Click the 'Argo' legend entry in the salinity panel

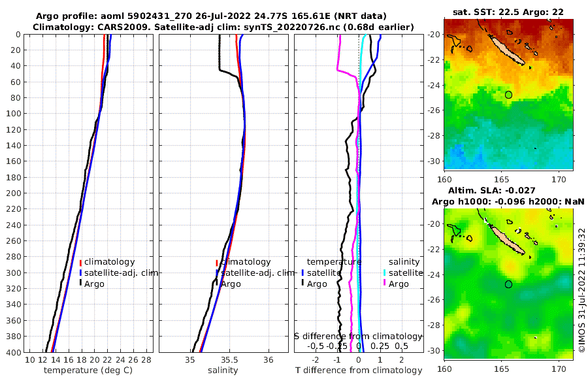[231, 284]
